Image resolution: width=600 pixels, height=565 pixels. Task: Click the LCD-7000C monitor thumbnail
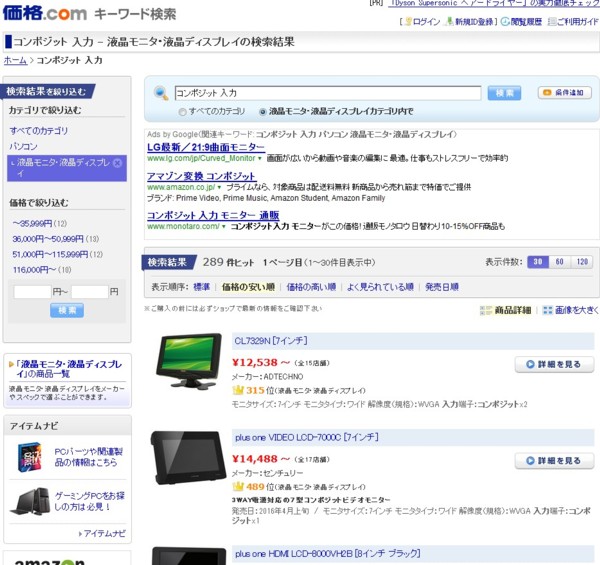189,458
